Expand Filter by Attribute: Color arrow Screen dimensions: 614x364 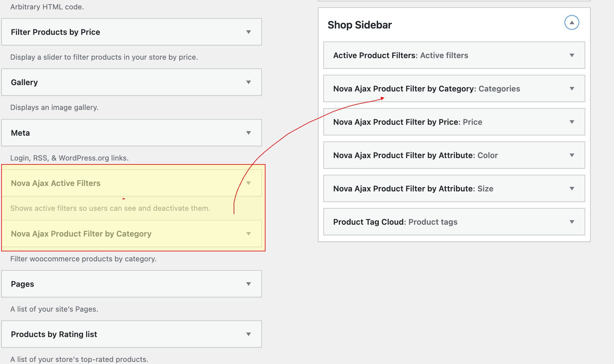[x=572, y=155]
